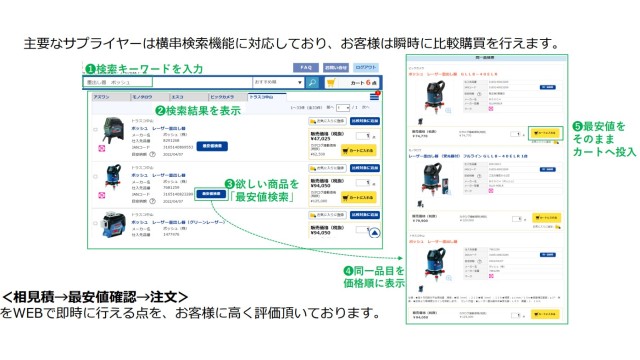The height and width of the screenshot is (360, 640).
Task: Click zoom magnifier on the ¥74,770 product image
Action: coord(448,110)
